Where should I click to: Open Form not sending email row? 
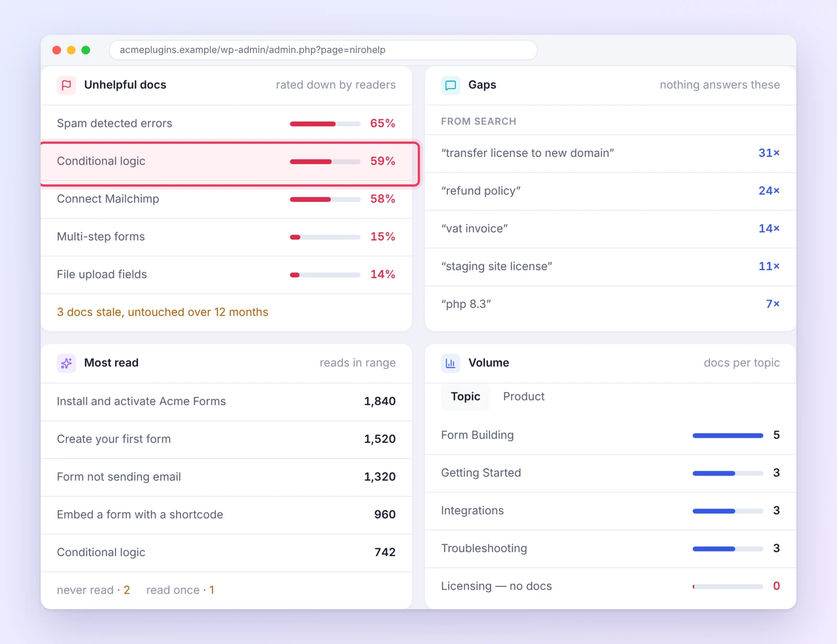click(x=227, y=477)
